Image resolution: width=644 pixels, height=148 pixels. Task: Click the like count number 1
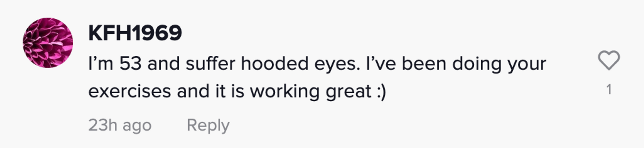(x=609, y=89)
